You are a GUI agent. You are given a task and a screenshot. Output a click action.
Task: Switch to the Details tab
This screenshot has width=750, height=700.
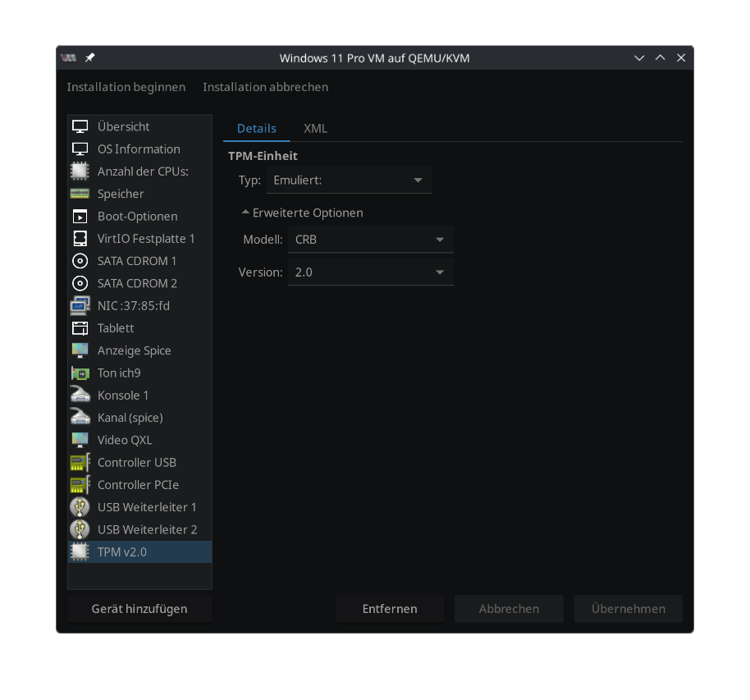[x=256, y=128]
